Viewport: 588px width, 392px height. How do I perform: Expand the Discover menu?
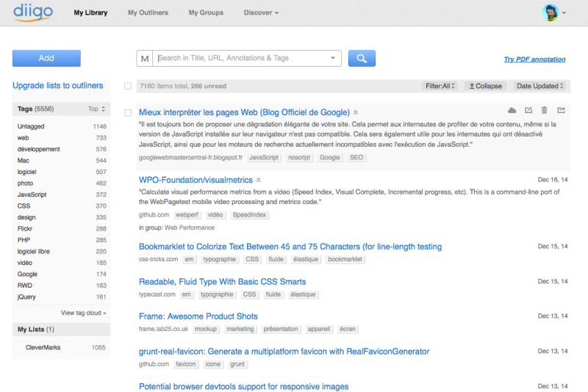(261, 12)
